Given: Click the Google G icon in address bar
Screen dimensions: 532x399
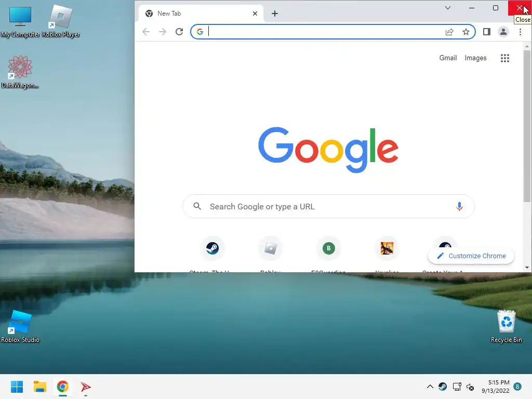Looking at the screenshot, I should 200,32.
